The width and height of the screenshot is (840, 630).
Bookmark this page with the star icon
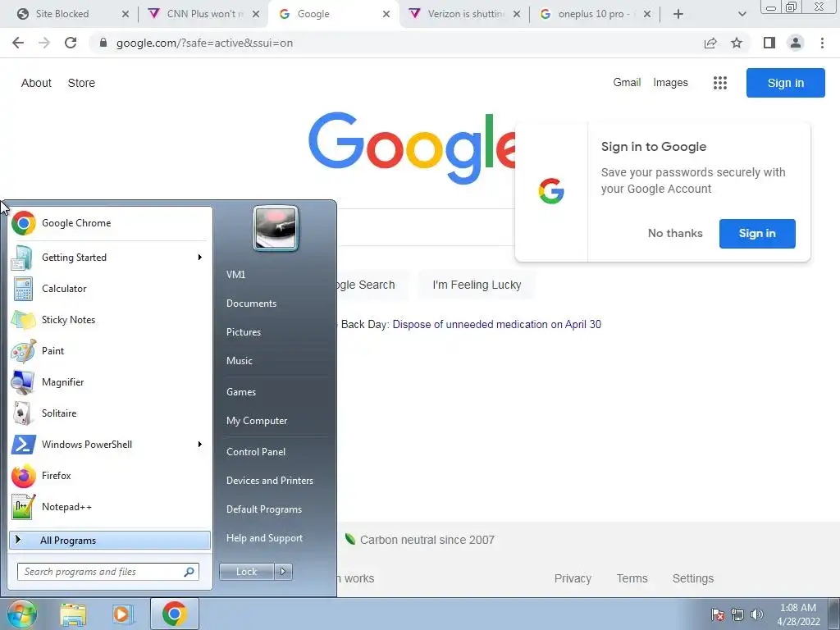pyautogui.click(x=737, y=43)
